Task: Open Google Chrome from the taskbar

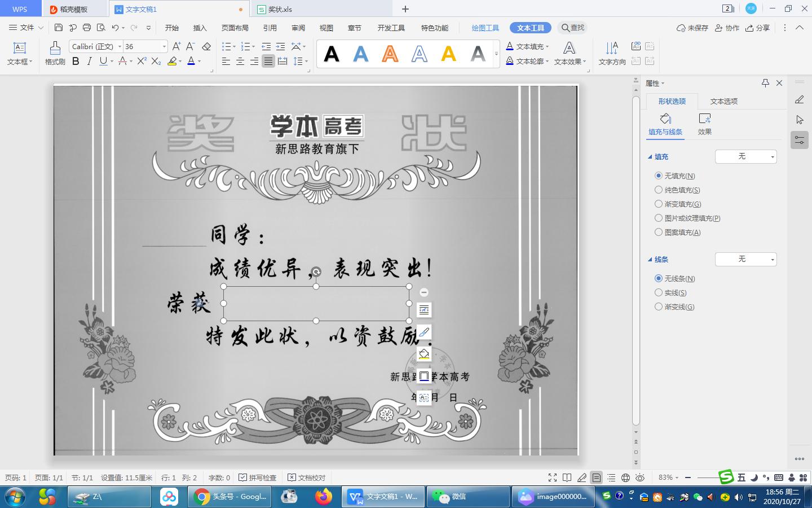Action: [x=230, y=497]
